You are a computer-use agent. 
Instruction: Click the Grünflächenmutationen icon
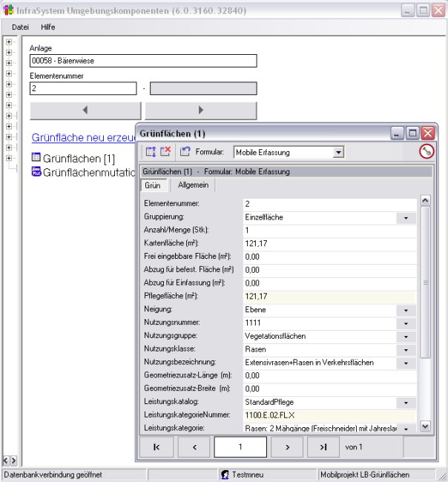click(36, 172)
